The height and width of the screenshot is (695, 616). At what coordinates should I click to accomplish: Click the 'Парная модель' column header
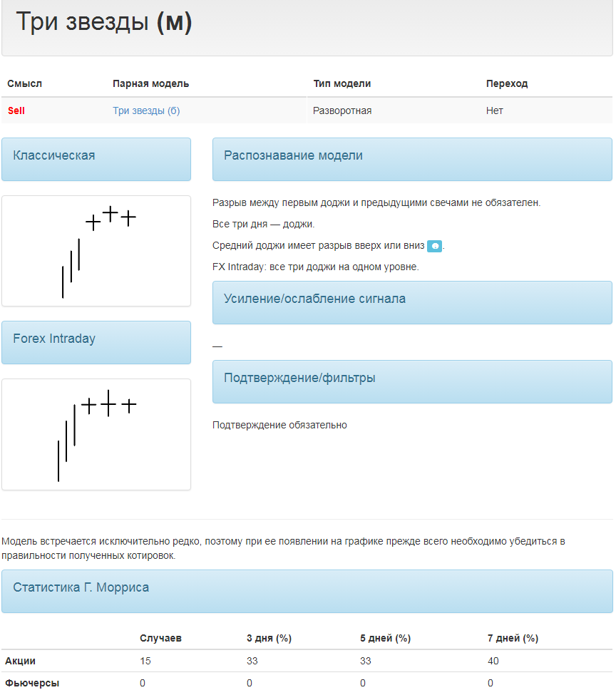[x=150, y=83]
